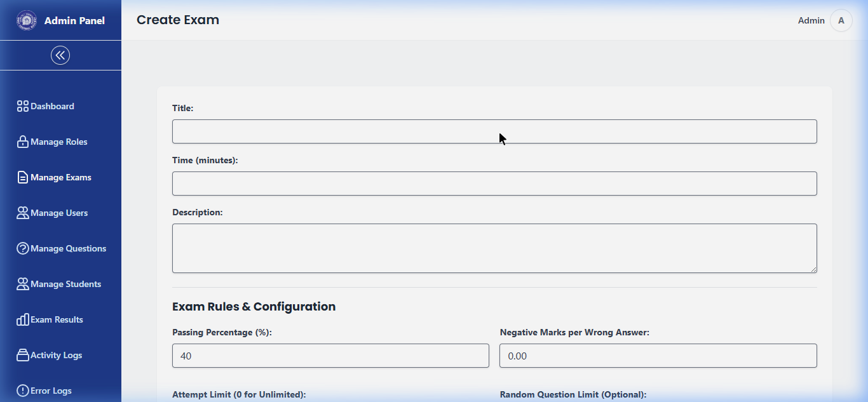
Task: Grab the Description textarea resize handle
Action: click(813, 269)
